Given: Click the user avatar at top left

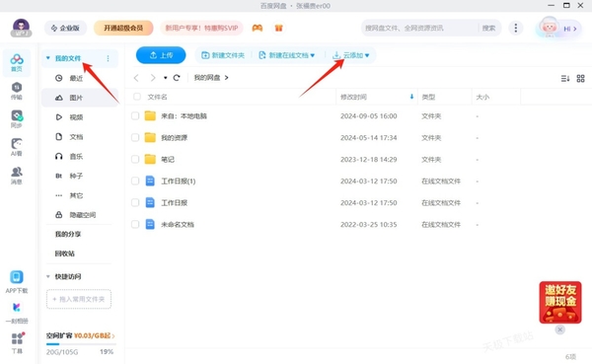Looking at the screenshot, I should 21,28.
